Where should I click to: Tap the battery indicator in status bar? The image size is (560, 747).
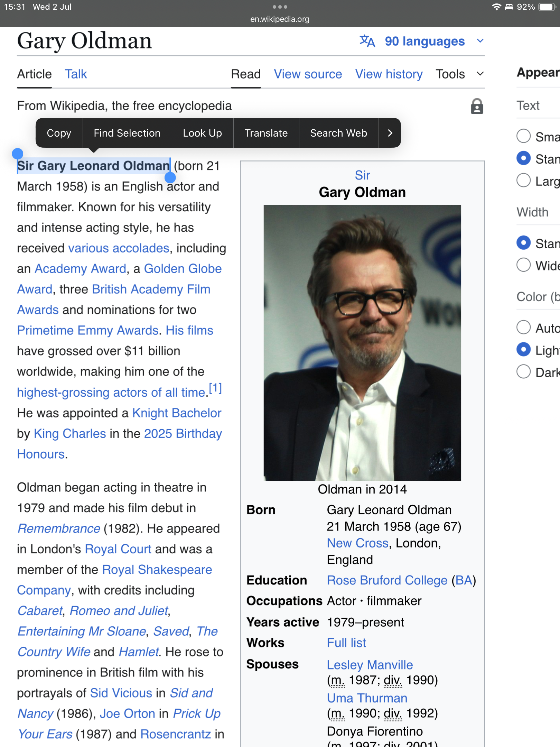(547, 7)
